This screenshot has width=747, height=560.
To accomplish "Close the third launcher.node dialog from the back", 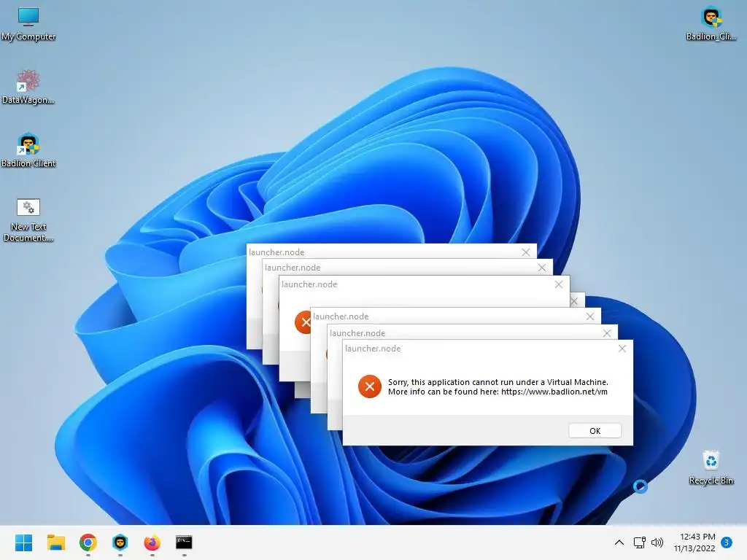I will tap(559, 284).
